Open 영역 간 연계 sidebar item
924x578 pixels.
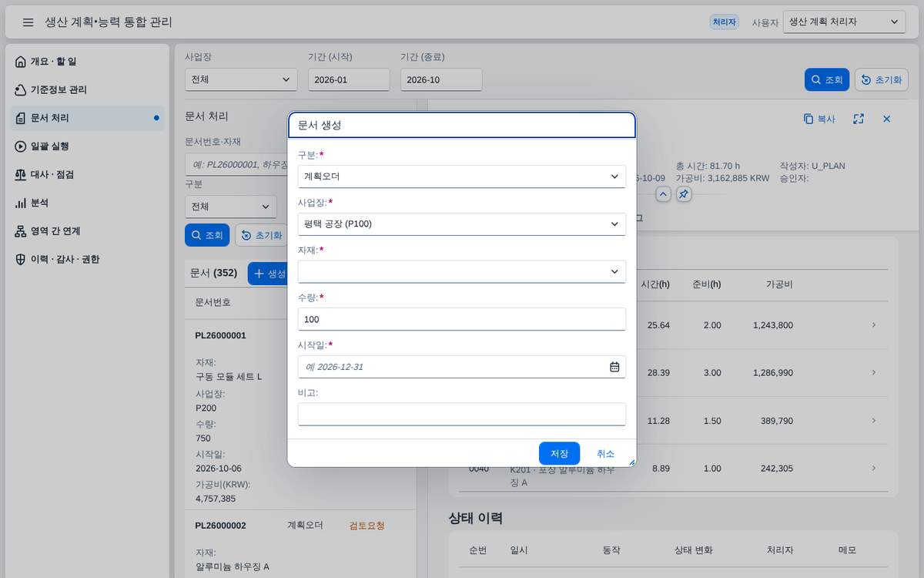click(x=88, y=231)
